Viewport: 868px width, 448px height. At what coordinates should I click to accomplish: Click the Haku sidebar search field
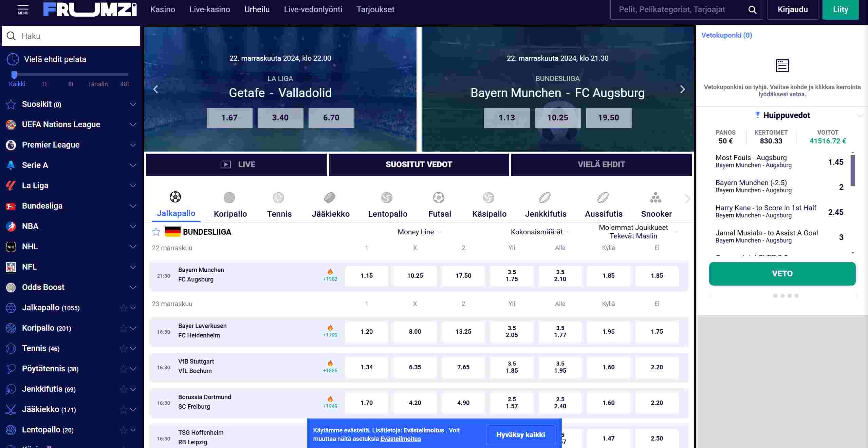coord(71,36)
